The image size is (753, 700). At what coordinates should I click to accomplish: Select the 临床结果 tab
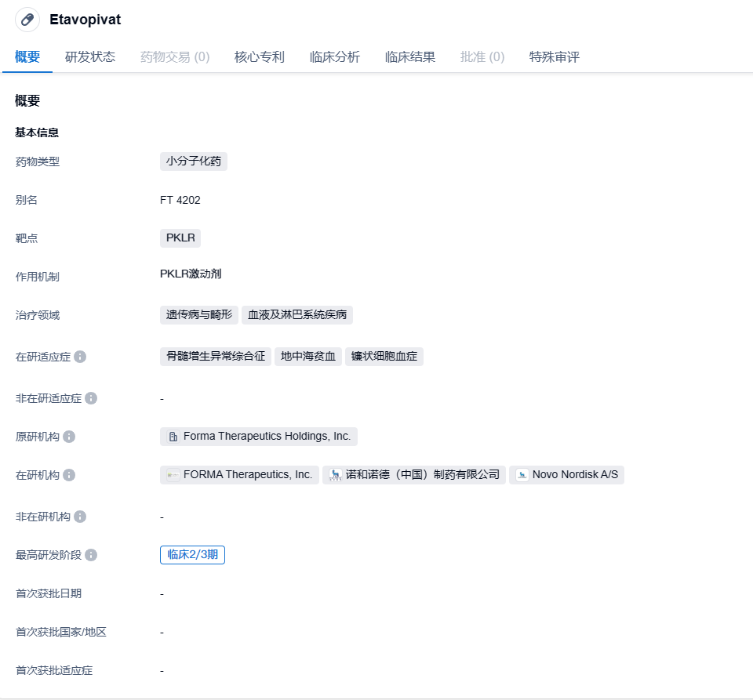(x=410, y=57)
